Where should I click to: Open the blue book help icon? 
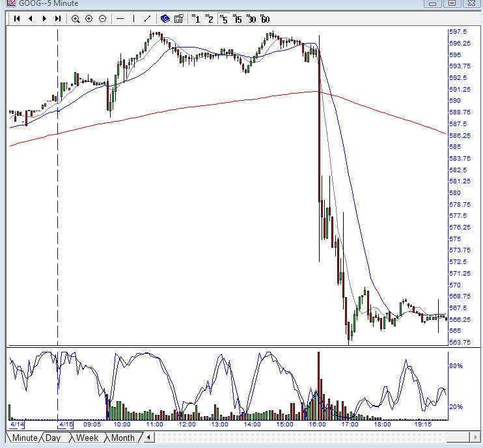[x=165, y=19]
